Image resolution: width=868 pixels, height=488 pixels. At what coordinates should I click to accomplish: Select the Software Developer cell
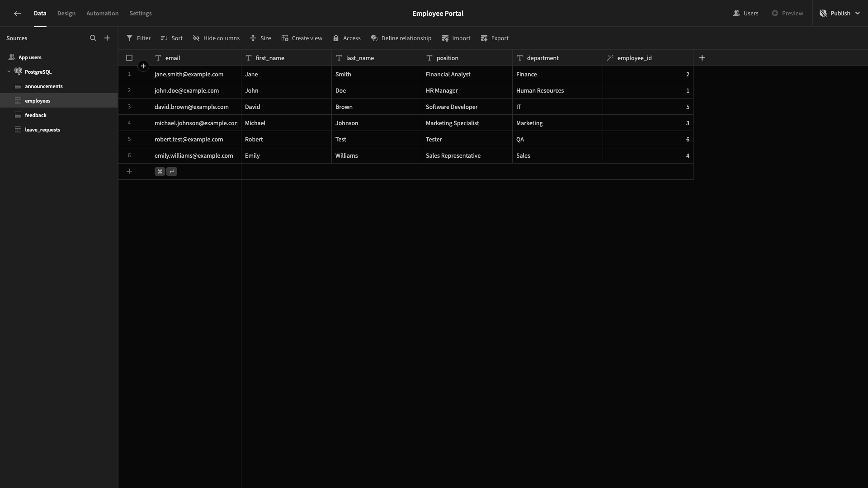pyautogui.click(x=467, y=107)
